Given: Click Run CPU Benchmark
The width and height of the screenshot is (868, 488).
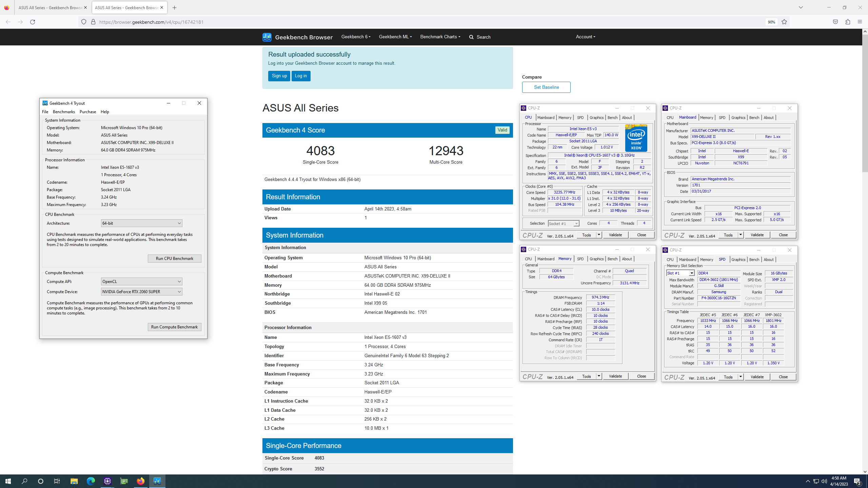Looking at the screenshot, I should pos(175,259).
